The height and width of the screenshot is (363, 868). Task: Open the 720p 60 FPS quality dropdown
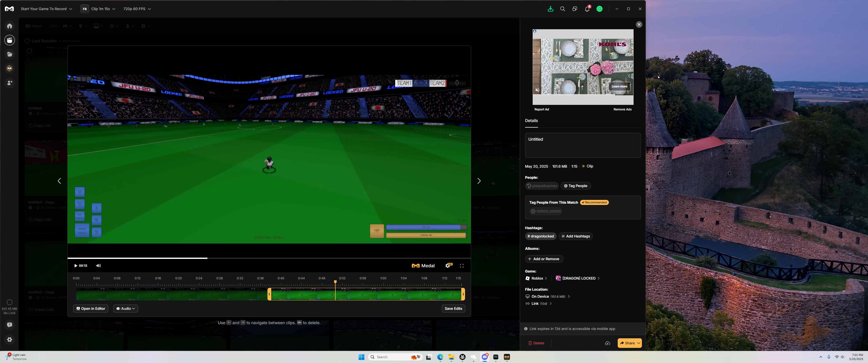tap(137, 9)
